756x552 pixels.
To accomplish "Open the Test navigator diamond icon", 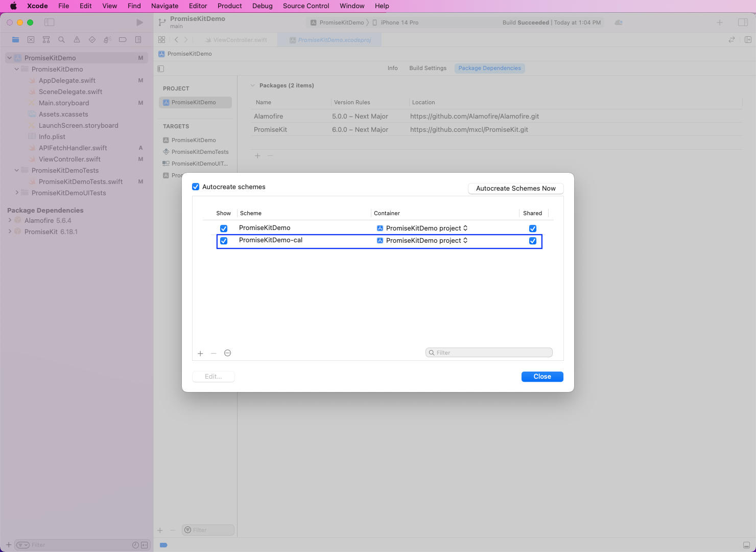I will [x=92, y=39].
